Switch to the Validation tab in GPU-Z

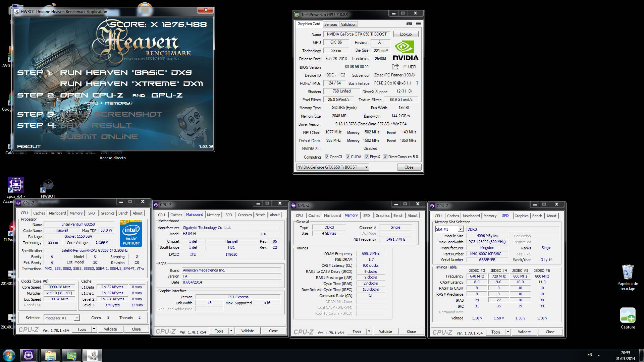[348, 24]
